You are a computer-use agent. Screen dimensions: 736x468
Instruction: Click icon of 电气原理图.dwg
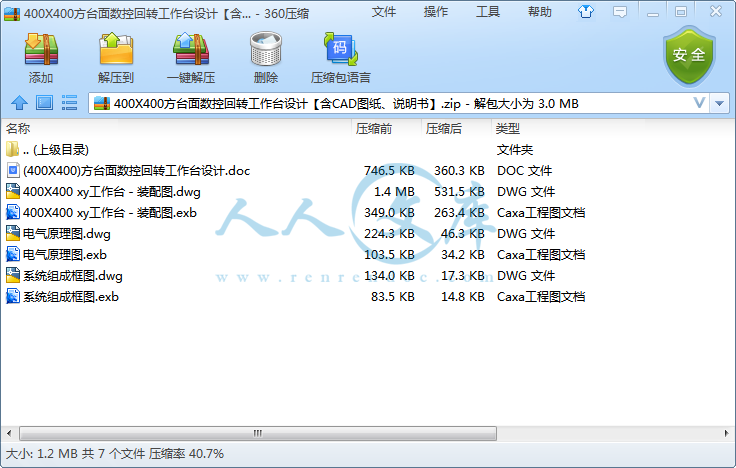coord(13,233)
